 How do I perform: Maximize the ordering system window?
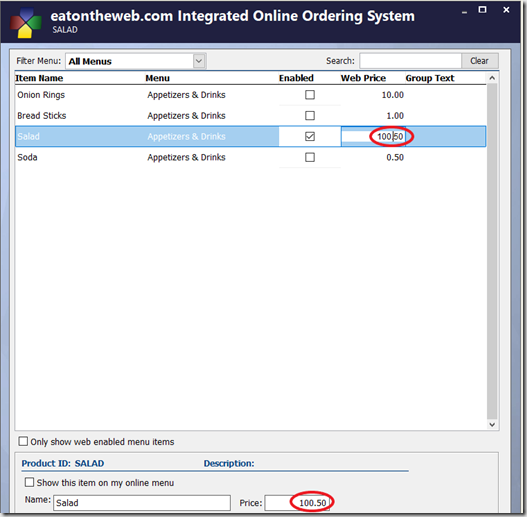[x=482, y=10]
